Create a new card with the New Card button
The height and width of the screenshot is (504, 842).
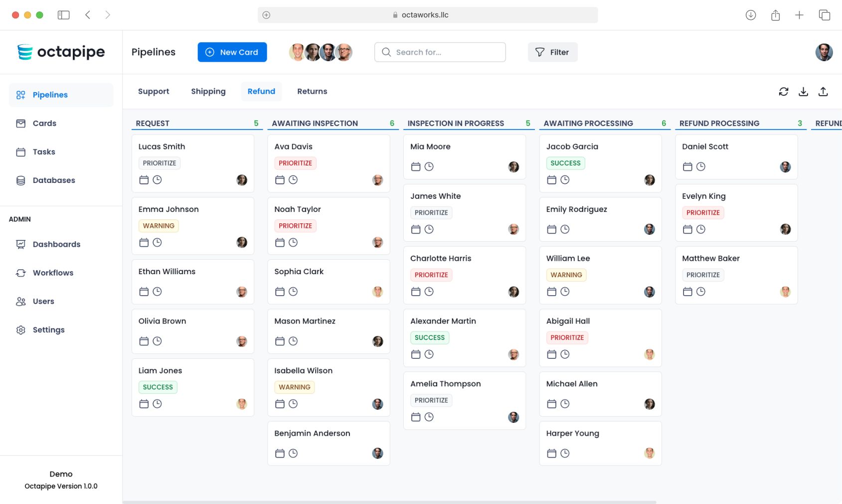click(x=232, y=52)
